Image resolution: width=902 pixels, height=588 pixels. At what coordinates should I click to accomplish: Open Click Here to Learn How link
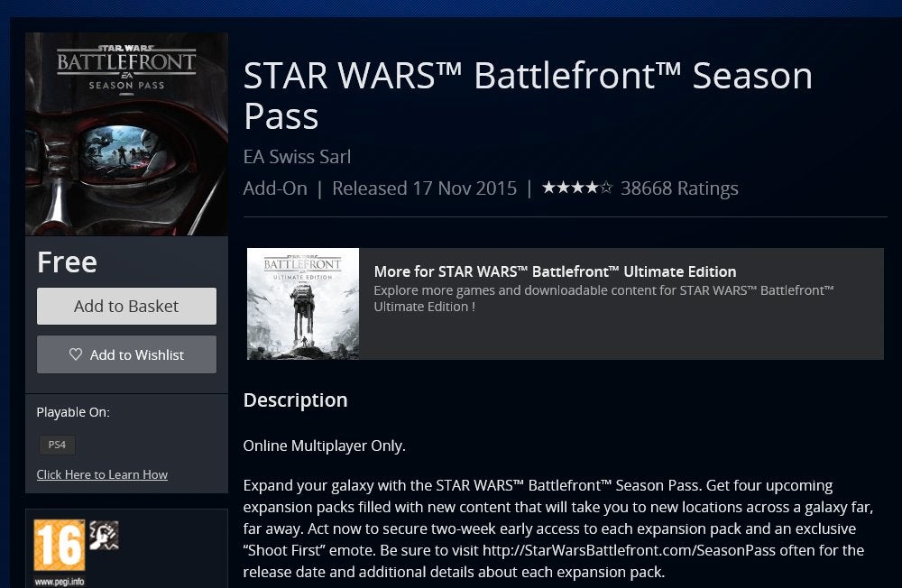click(x=103, y=474)
